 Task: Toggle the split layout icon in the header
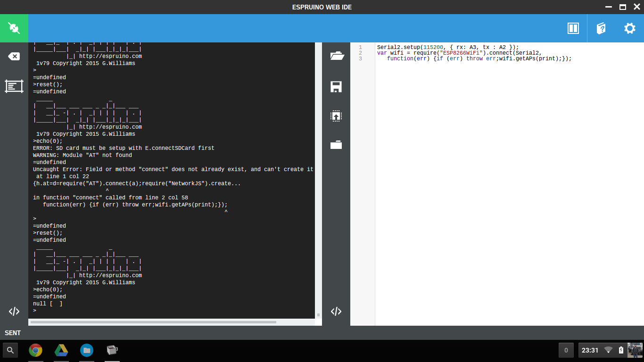pos(573,28)
